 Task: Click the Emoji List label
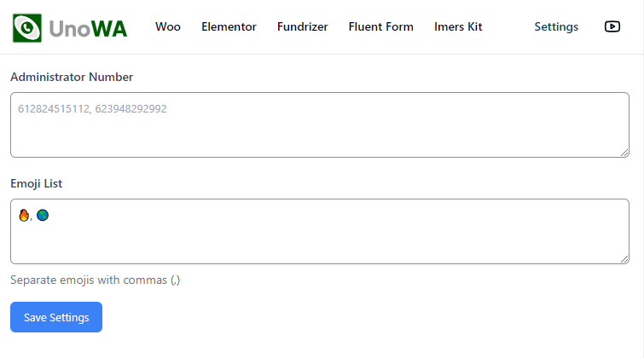click(x=36, y=184)
